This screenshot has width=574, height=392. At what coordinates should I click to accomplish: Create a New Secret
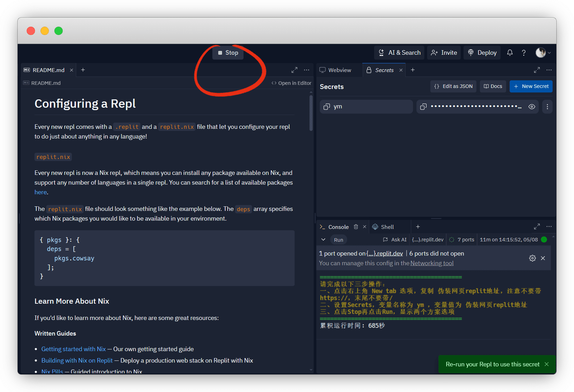(531, 86)
